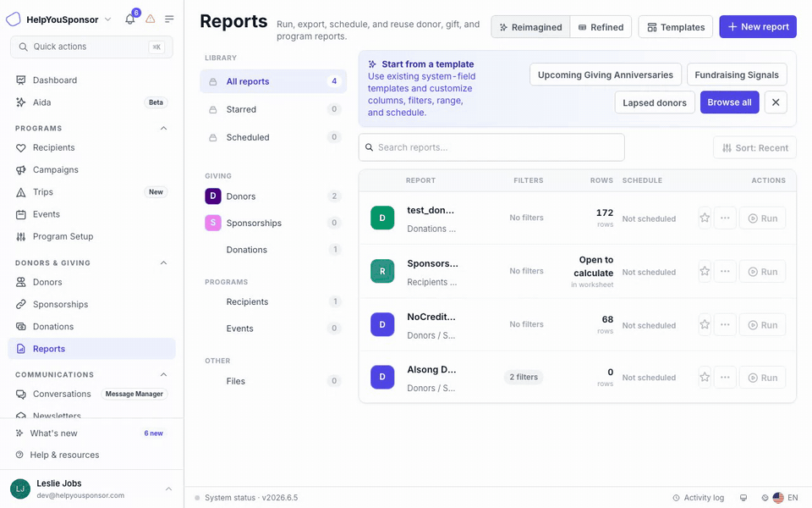Image resolution: width=812 pixels, height=508 pixels.
Task: Open more options for test_don... report
Action: coord(725,218)
